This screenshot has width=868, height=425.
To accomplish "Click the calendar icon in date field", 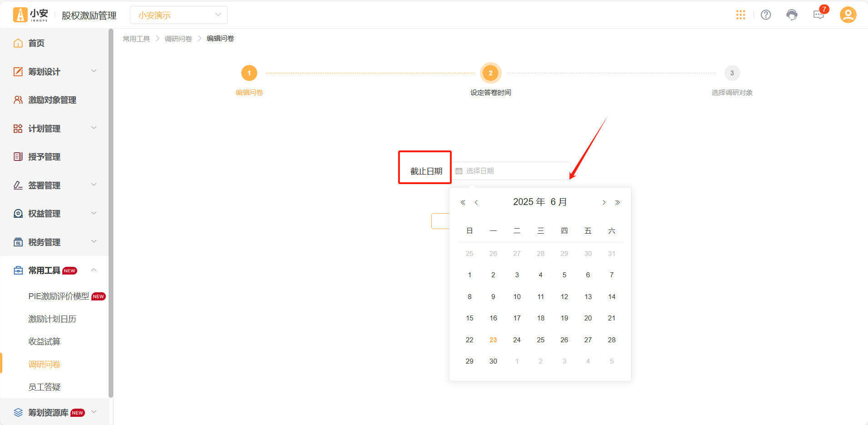I will 459,171.
